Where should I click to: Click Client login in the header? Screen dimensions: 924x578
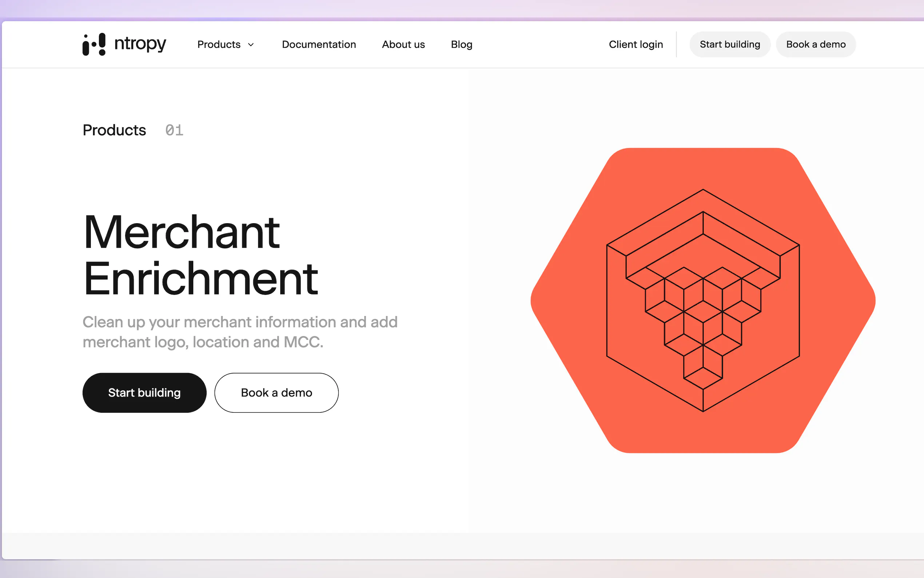(x=636, y=44)
